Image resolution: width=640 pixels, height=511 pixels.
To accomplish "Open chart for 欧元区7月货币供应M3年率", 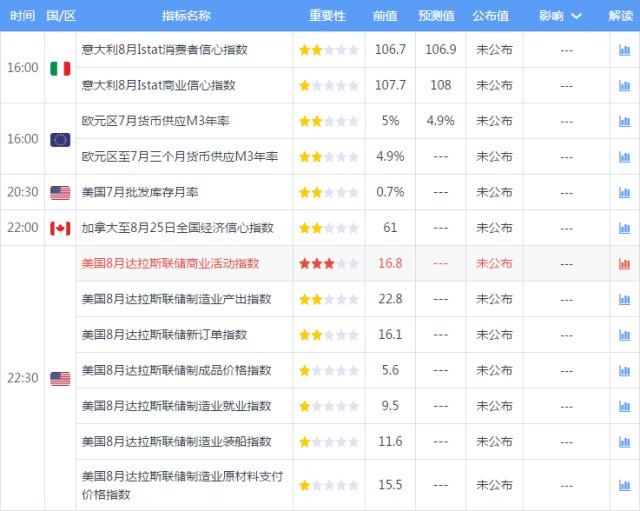I will click(624, 121).
